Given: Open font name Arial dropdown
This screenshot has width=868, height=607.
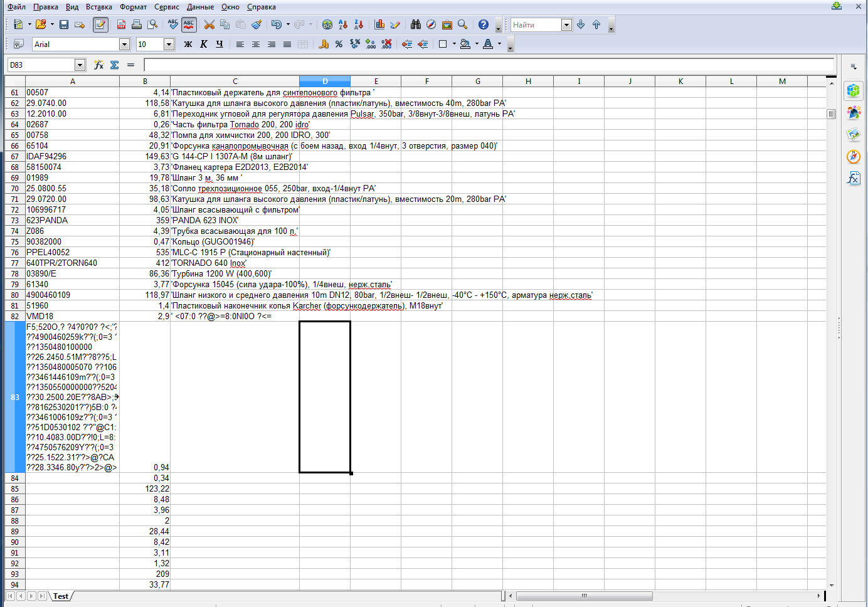Looking at the screenshot, I should click(x=124, y=44).
